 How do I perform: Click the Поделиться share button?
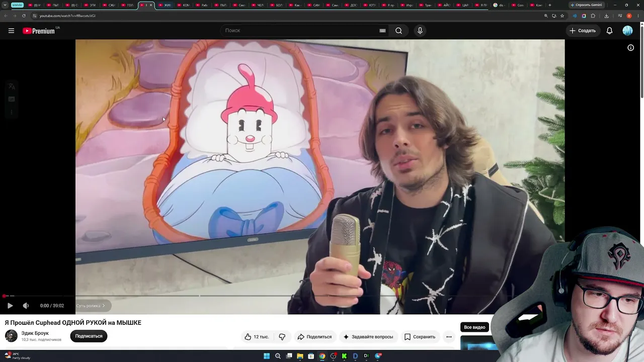314,336
